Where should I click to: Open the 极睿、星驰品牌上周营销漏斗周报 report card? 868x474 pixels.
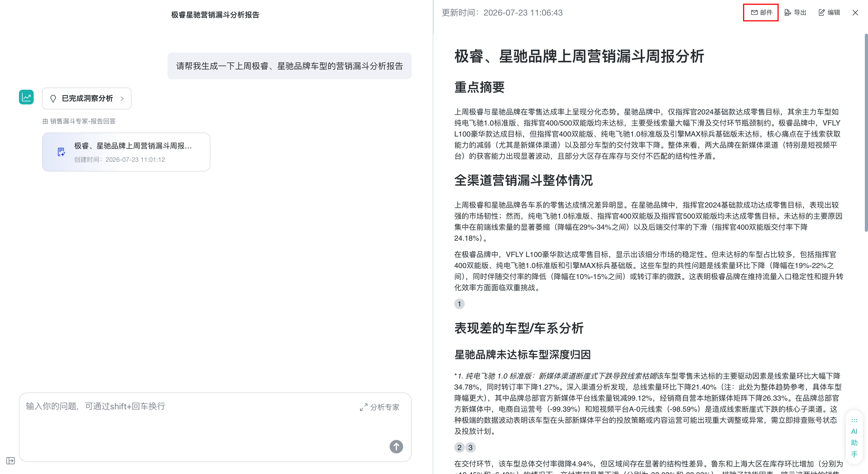tap(126, 152)
